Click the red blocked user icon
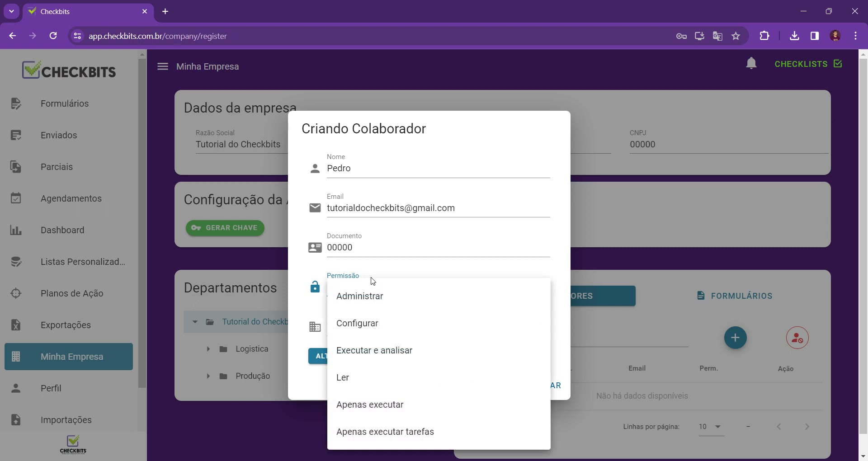The image size is (868, 461). pyautogui.click(x=797, y=338)
